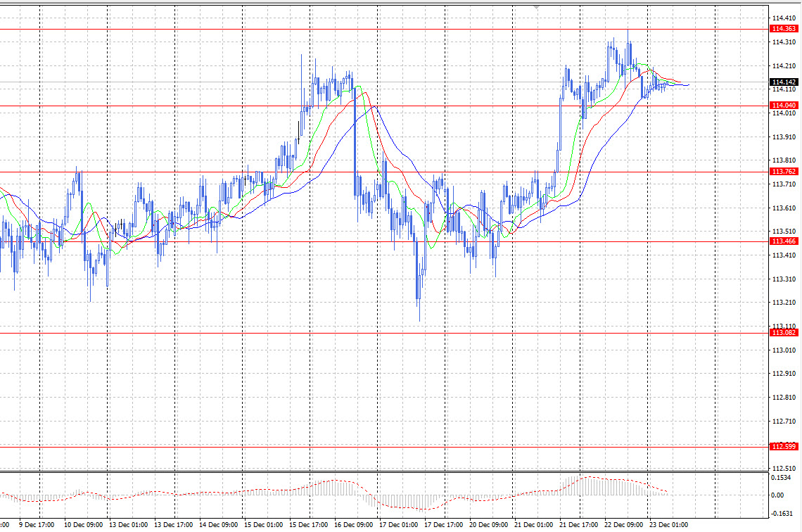Viewport: 802px width, 532px height.
Task: Click the 9 Dec 17:00 time label
Action: click(37, 525)
